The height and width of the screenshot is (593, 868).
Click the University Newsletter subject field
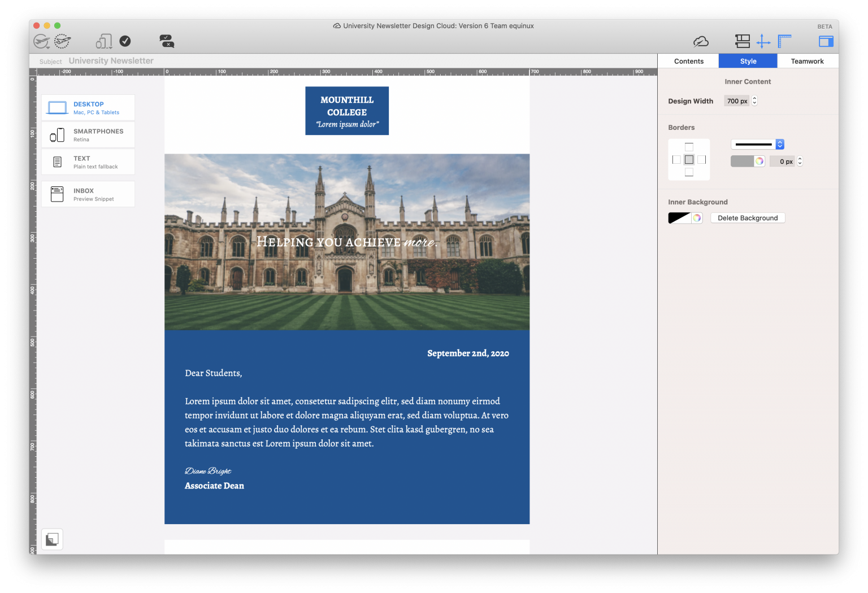111,60
